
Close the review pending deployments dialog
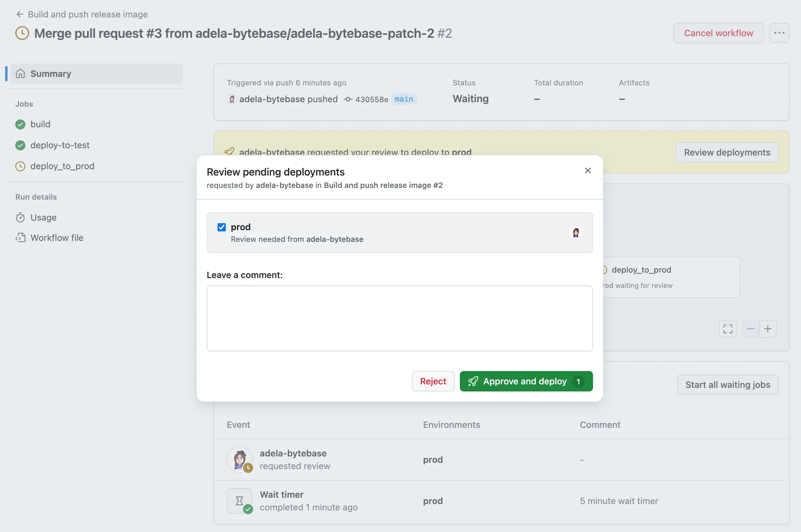588,171
